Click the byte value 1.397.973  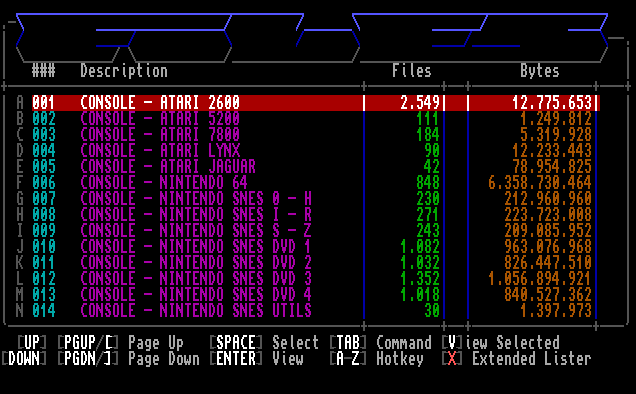(556, 311)
